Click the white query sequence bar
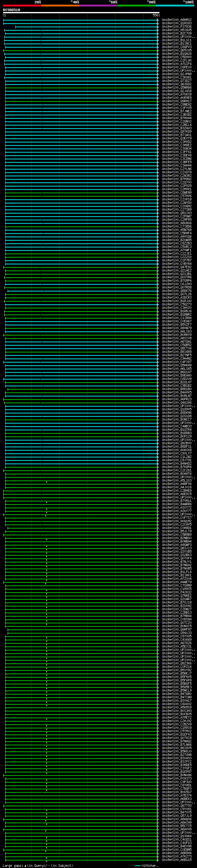The height and width of the screenshot is (868, 197). pos(81,12)
